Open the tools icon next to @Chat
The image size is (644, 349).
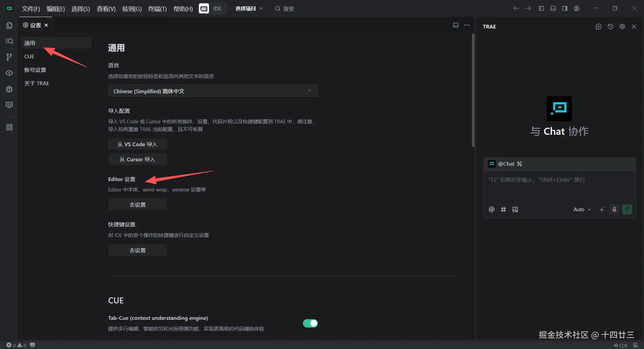[520, 164]
